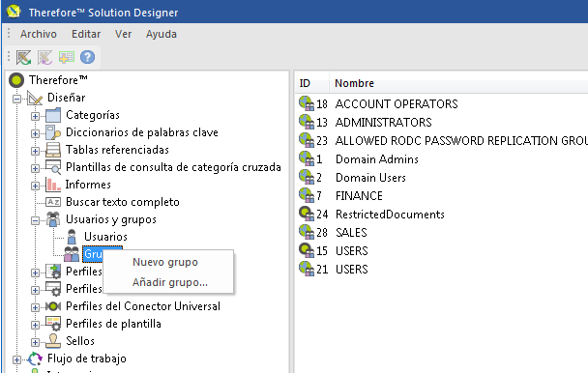Click the green plus toolbar icon
Image resolution: width=588 pixels, height=373 pixels.
(67, 57)
